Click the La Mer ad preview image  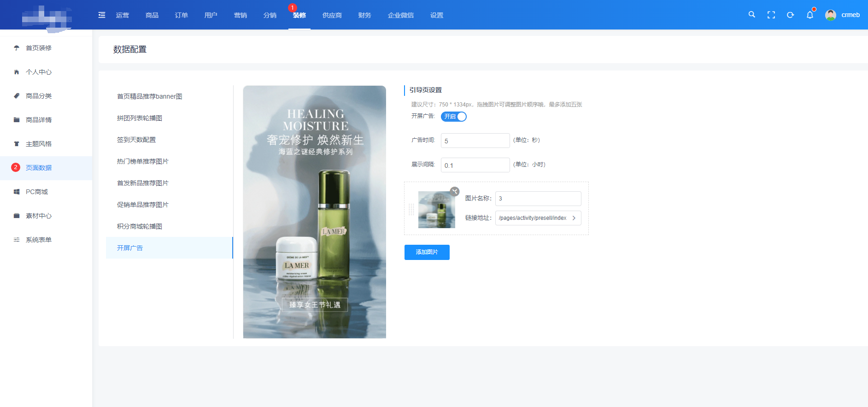315,212
